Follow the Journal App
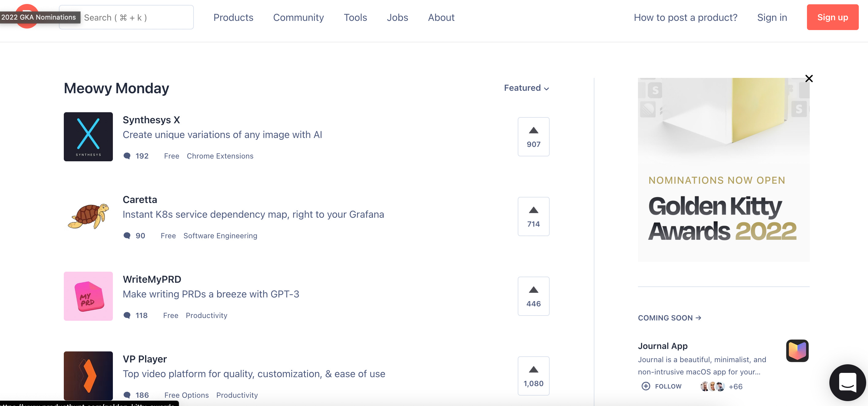This screenshot has width=868, height=406. [x=662, y=386]
